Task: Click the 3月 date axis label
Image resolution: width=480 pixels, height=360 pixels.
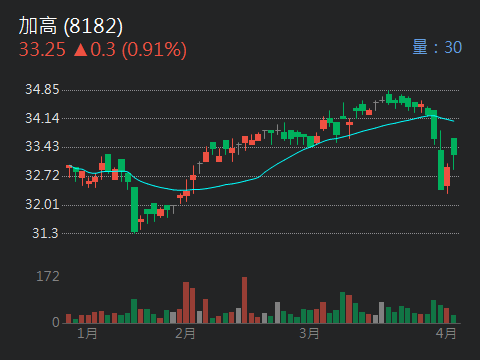Action: [309, 333]
